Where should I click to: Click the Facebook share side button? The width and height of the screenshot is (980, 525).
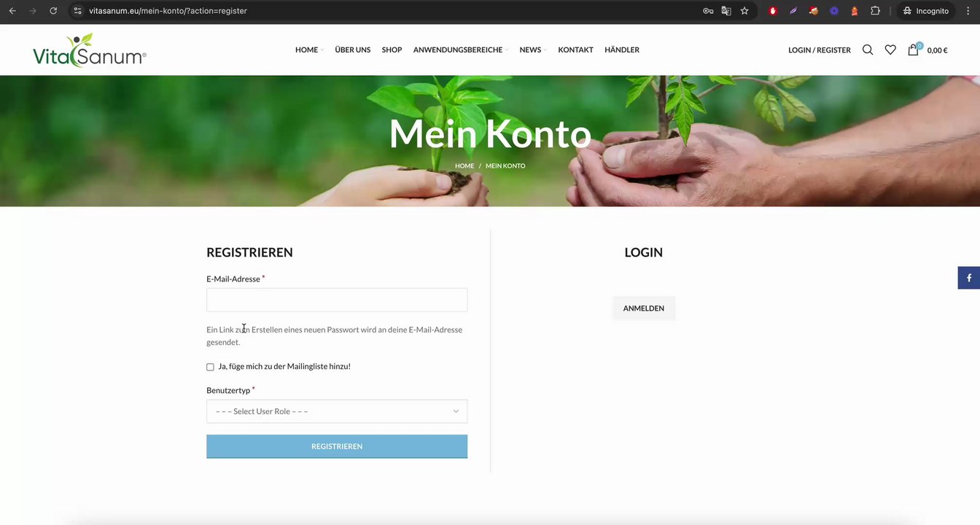pos(969,278)
